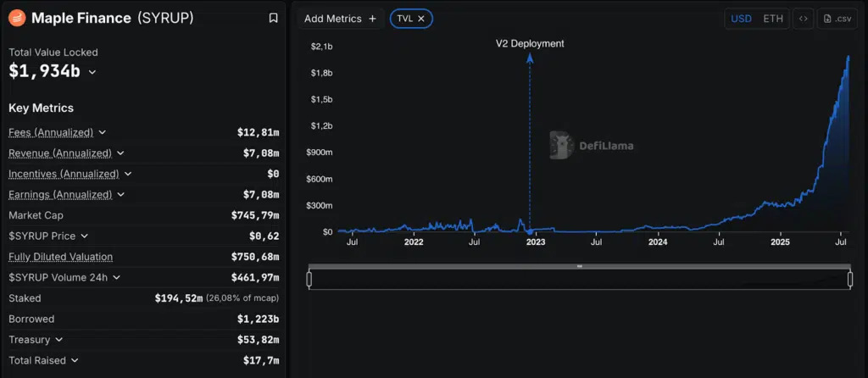
Task: Click the plus icon in Add Metrics
Action: coord(372,19)
